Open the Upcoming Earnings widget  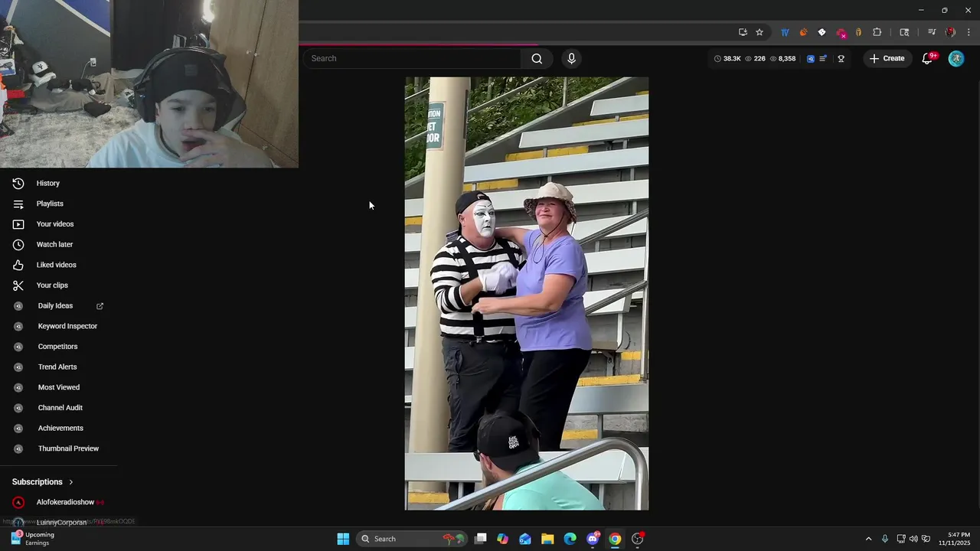(32, 539)
